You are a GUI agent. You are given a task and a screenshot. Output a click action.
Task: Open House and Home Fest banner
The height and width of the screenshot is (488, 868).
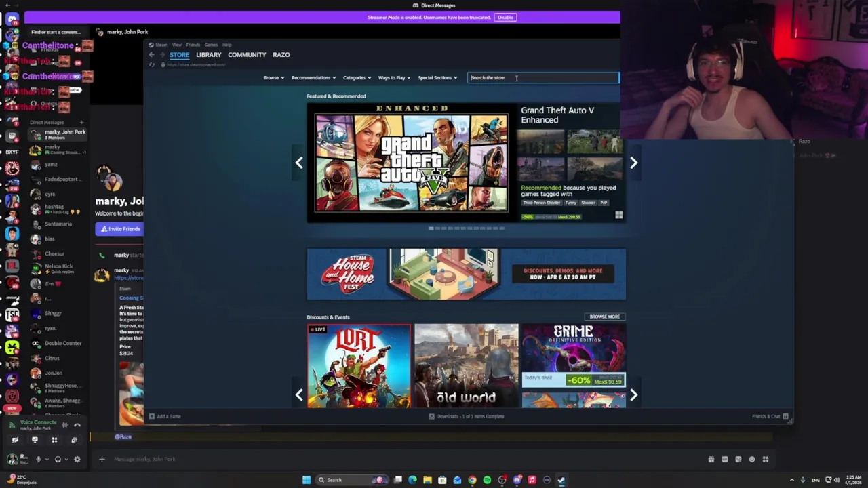coord(467,274)
